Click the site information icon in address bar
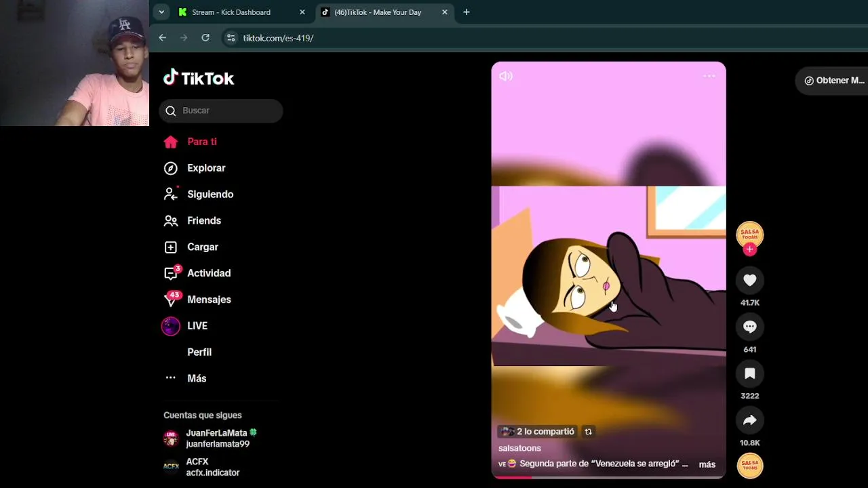 coord(231,38)
